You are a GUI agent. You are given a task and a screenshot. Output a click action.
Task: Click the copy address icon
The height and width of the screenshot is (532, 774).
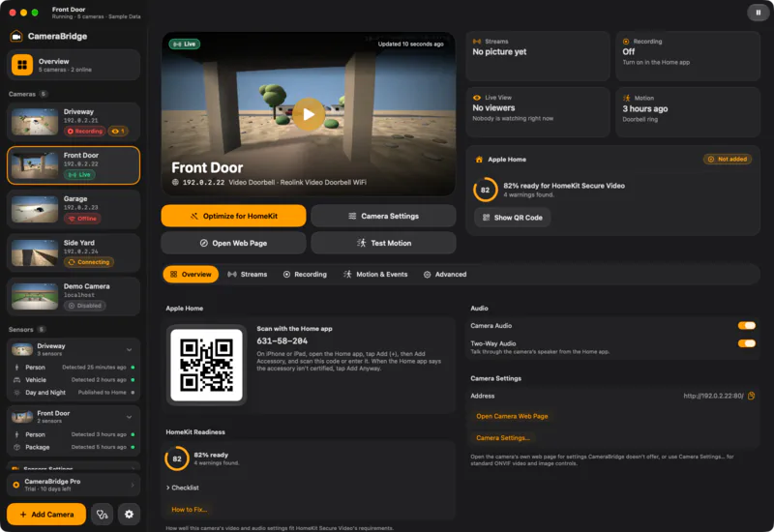tap(752, 396)
